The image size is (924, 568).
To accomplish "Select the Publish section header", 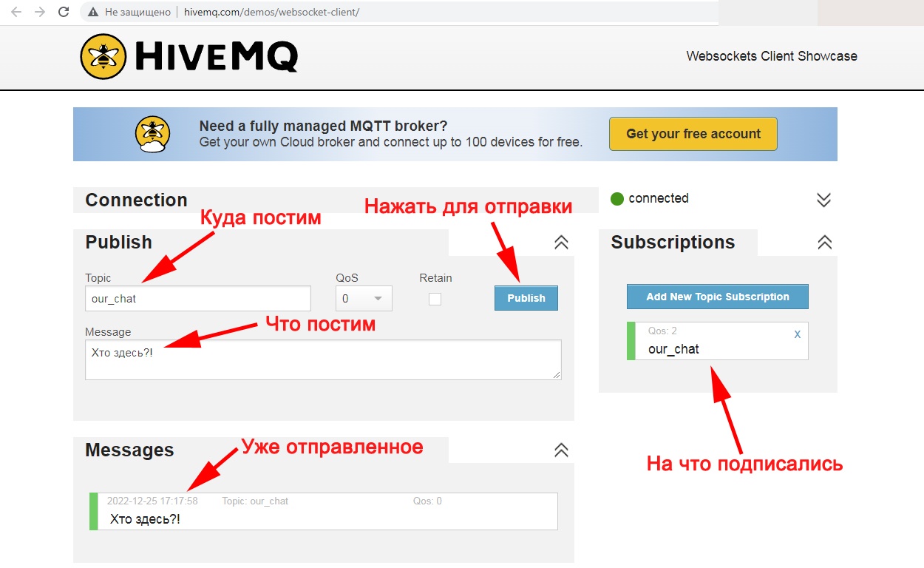I will click(x=118, y=242).
